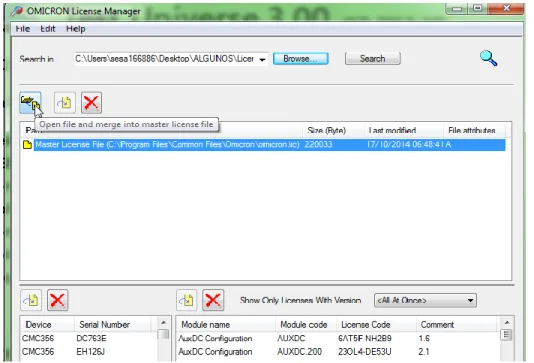
Task: Click the OMICRON License Manager title bar icon
Action: (16, 11)
